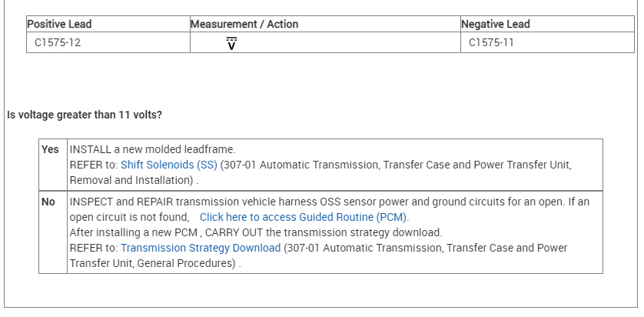Screen dimensions: 644x317
Task: Open the Transmission Strategy Download link
Action: pyautogui.click(x=201, y=248)
